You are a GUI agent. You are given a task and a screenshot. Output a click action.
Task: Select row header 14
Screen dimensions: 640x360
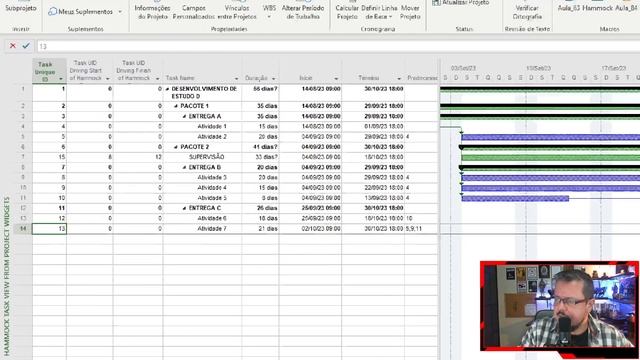(x=23, y=229)
